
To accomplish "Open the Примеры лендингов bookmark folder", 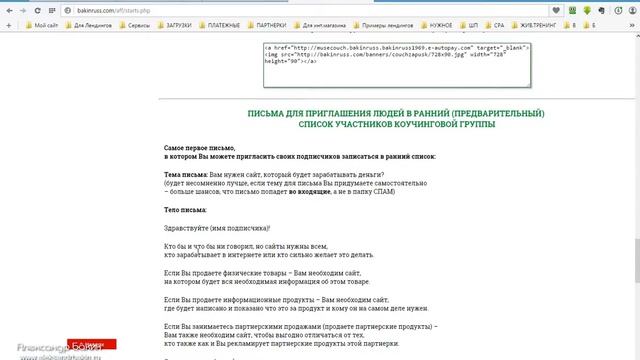I will 383,25.
